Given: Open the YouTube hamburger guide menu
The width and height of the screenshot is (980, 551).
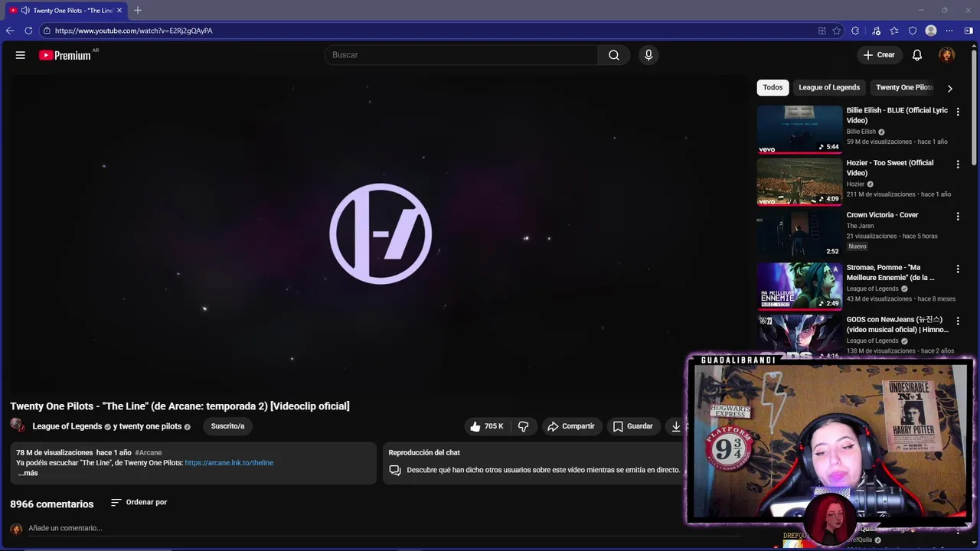Looking at the screenshot, I should pyautogui.click(x=21, y=55).
